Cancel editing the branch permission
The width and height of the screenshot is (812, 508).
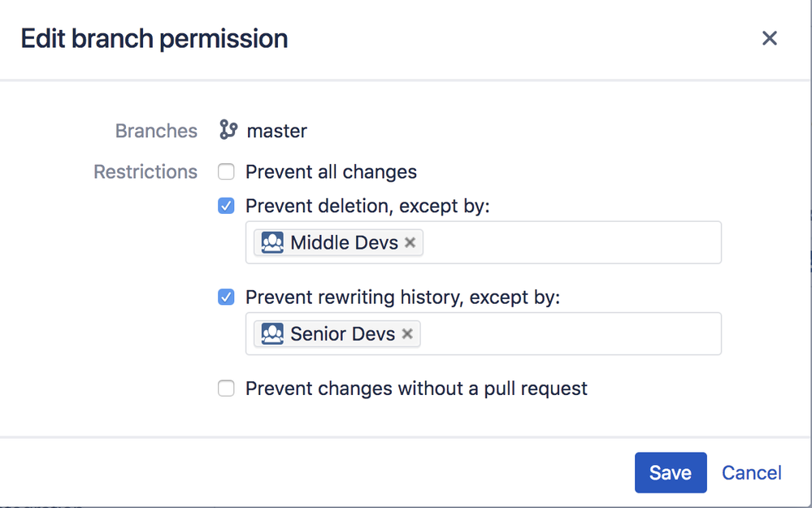[751, 473]
